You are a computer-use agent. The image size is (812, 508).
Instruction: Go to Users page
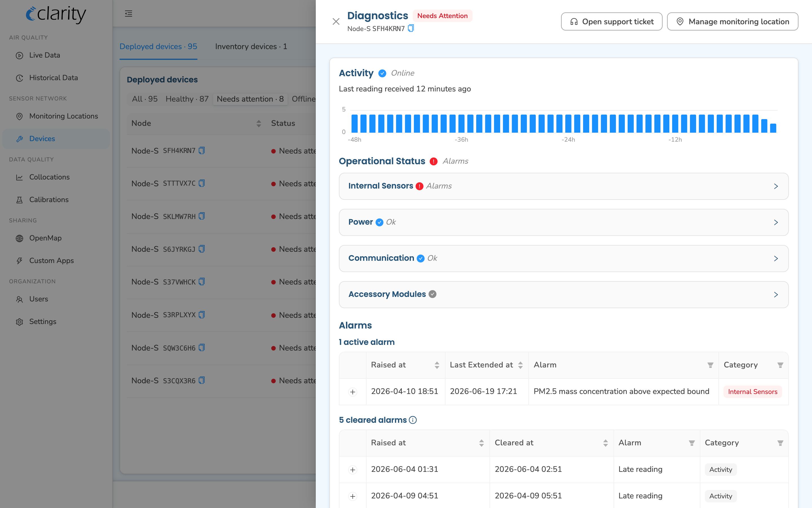tap(56, 299)
